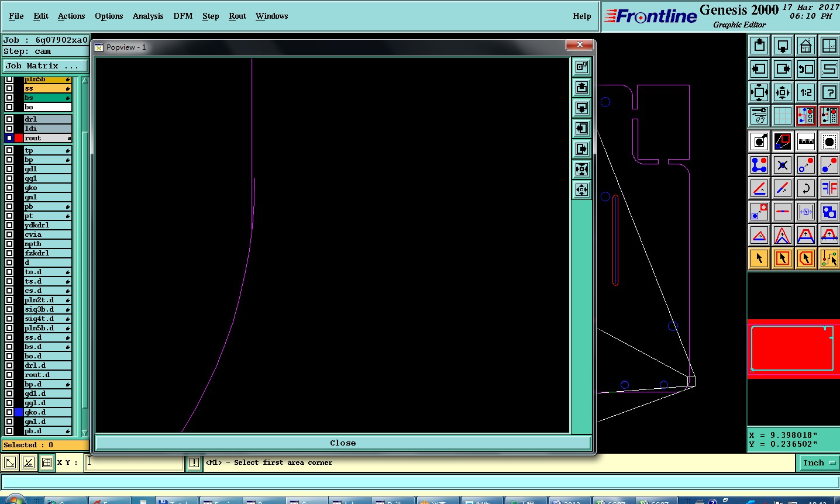Select the net selection arrow tool
The height and width of the screenshot is (504, 840).
click(x=829, y=258)
